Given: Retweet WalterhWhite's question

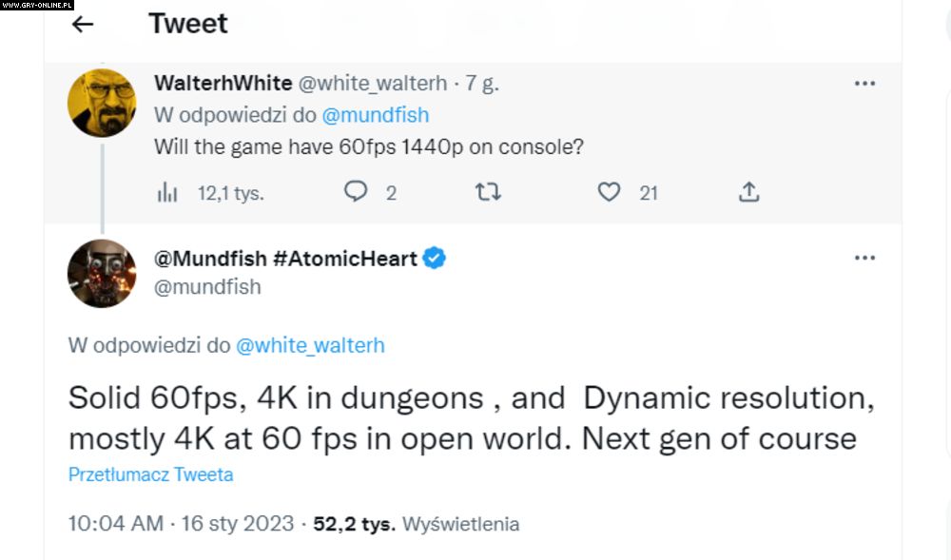Looking at the screenshot, I should tap(488, 192).
